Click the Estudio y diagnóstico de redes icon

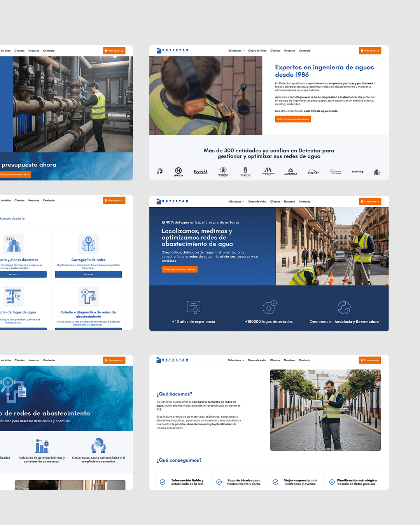[88, 296]
